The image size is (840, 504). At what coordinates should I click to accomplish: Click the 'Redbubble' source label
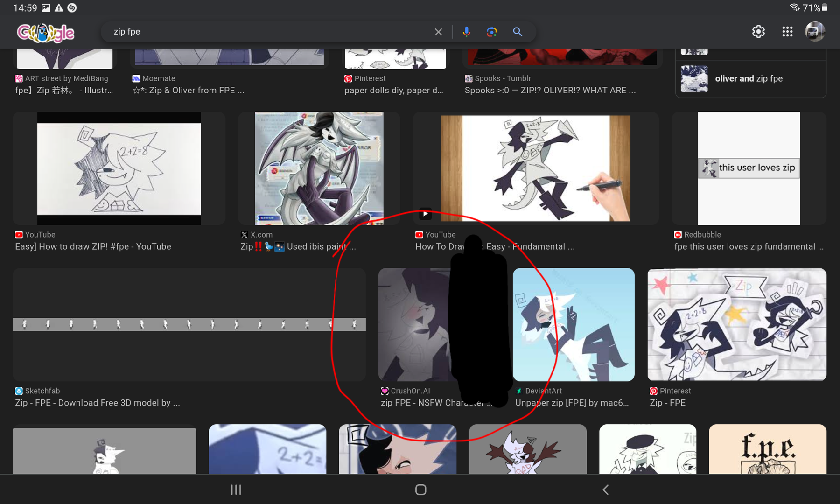(x=702, y=235)
